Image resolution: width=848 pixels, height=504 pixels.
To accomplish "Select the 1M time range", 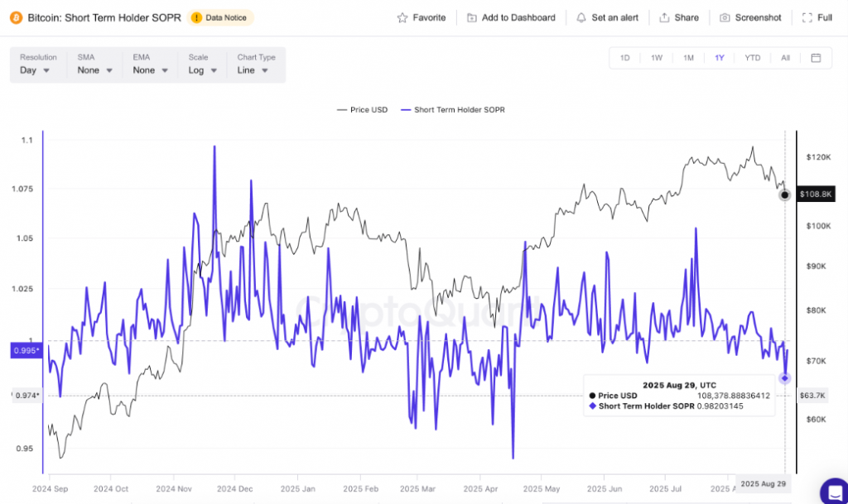I will (688, 58).
